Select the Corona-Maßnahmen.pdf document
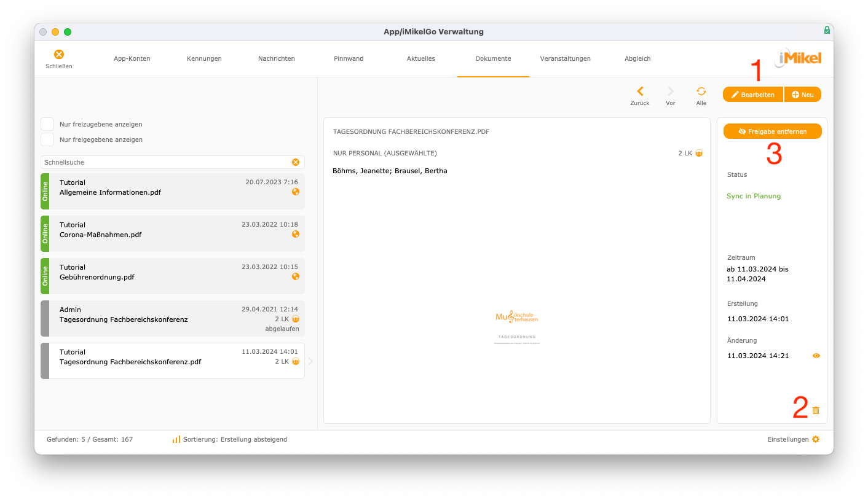The width and height of the screenshot is (868, 500). [173, 233]
